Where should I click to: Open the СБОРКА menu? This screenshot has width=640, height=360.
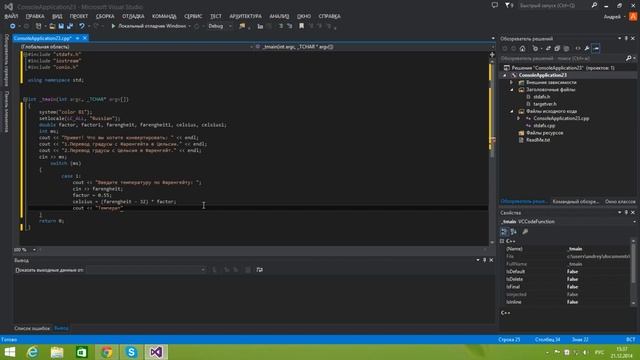click(105, 16)
